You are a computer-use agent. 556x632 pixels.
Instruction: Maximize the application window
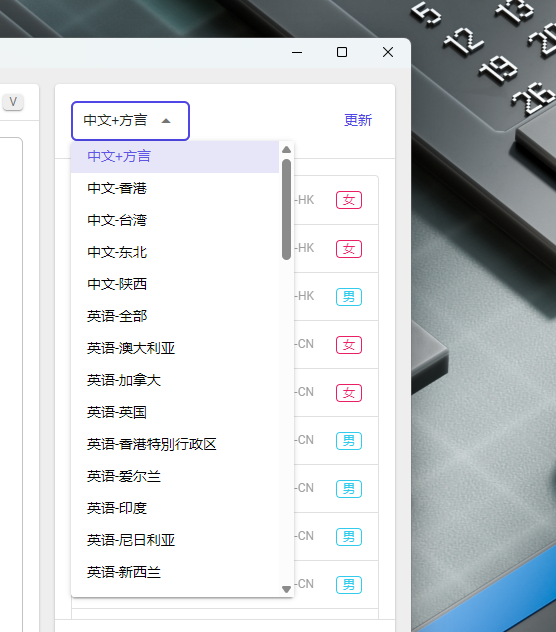[x=342, y=52]
